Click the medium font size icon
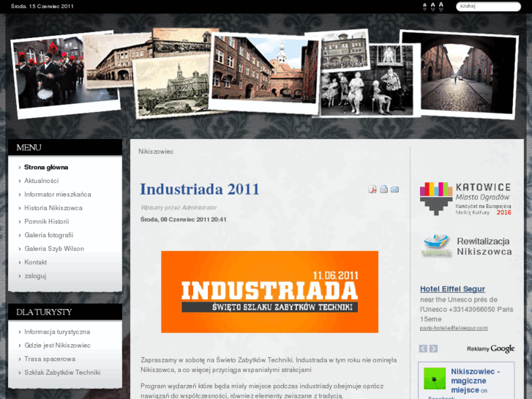The image size is (532, 399). pos(432,7)
